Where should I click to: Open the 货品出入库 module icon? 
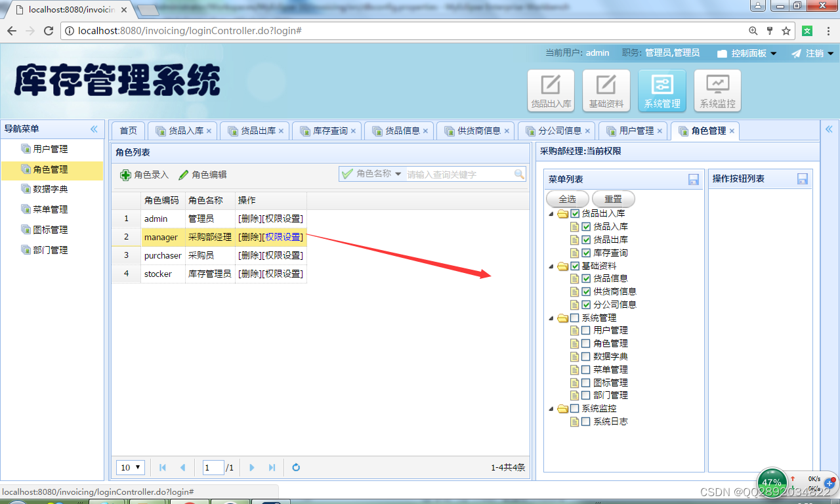(x=550, y=90)
